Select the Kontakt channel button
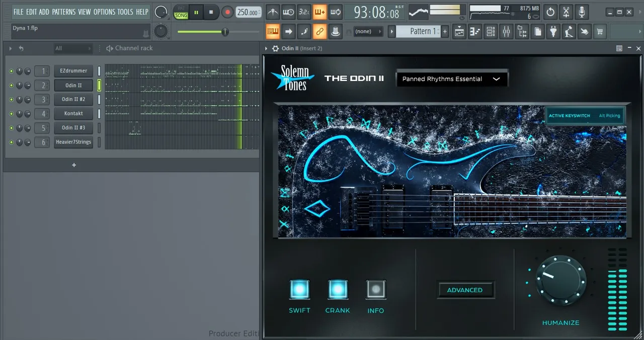The width and height of the screenshot is (644, 340). [x=73, y=114]
